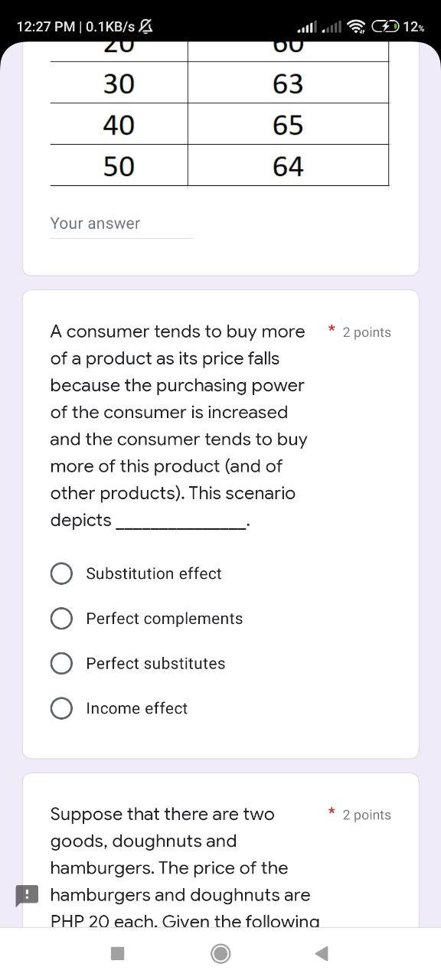Image resolution: width=441 pixels, height=980 pixels.
Task: Tap the "2 points" label on consumer question
Action: click(367, 332)
